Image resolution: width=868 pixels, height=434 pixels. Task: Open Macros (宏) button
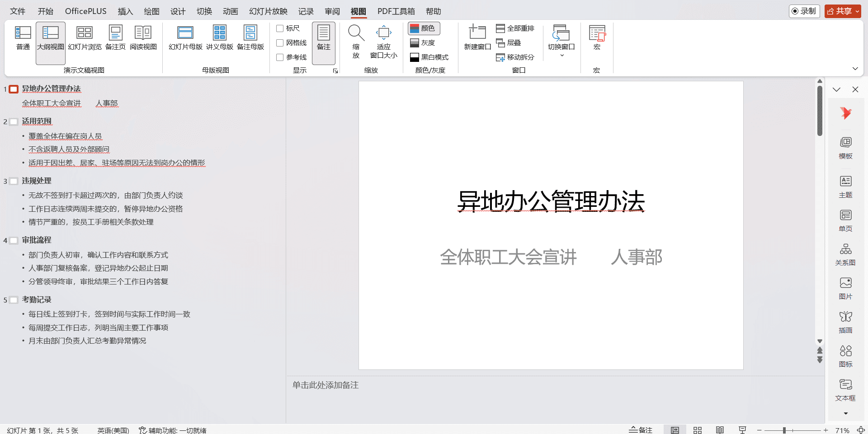(x=597, y=38)
